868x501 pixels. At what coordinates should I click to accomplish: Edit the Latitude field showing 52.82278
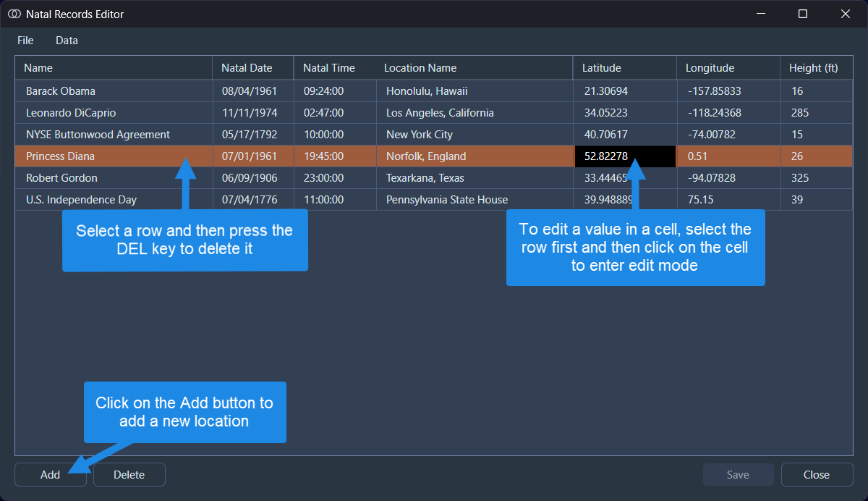click(606, 156)
